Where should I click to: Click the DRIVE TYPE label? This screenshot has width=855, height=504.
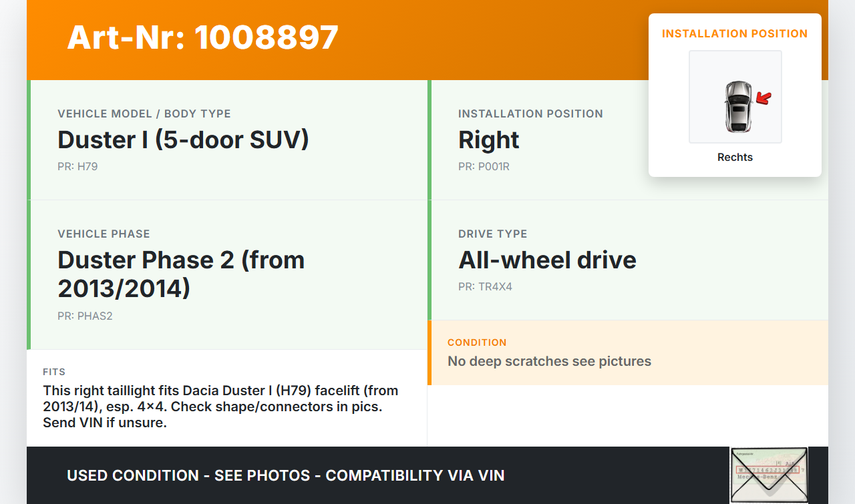(x=493, y=234)
